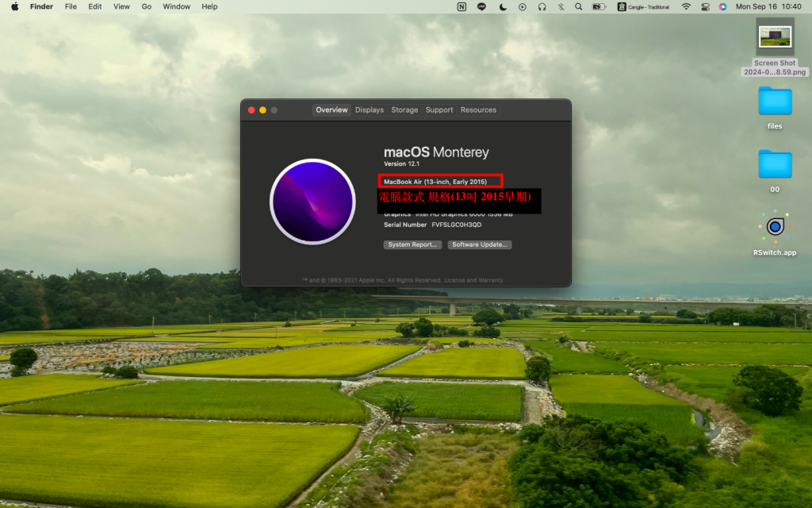Open the Bluetooth menu bar icon
812x508 pixels.
point(561,6)
